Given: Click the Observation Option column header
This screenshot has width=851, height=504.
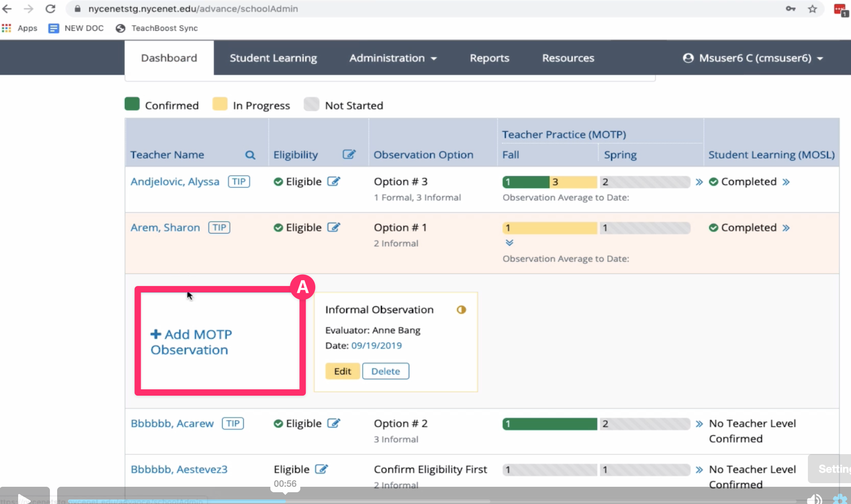Looking at the screenshot, I should (423, 155).
